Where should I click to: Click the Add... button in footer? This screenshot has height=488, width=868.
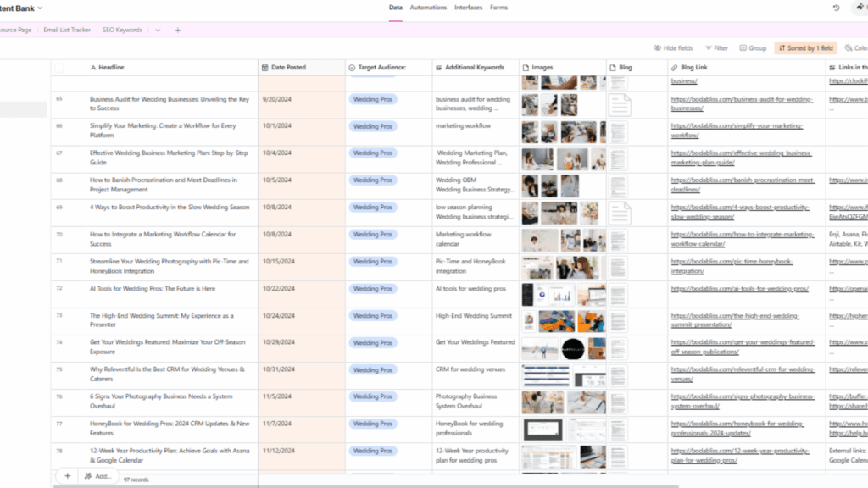(97, 476)
